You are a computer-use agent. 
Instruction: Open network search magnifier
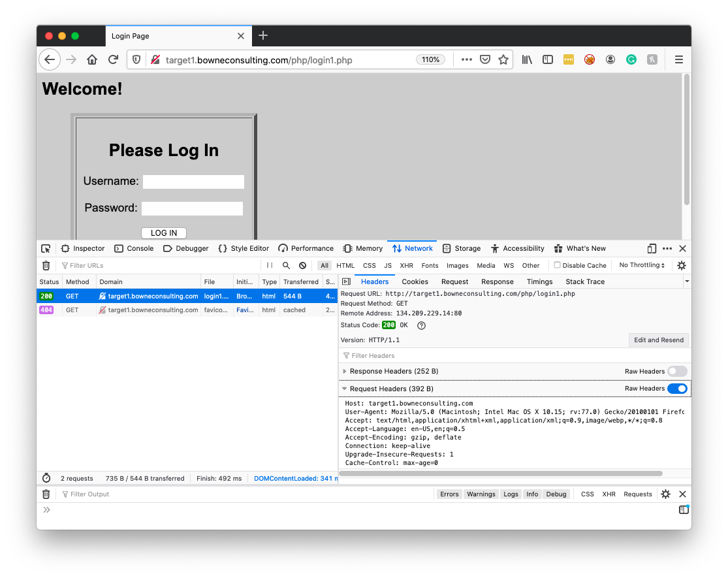[x=286, y=266]
